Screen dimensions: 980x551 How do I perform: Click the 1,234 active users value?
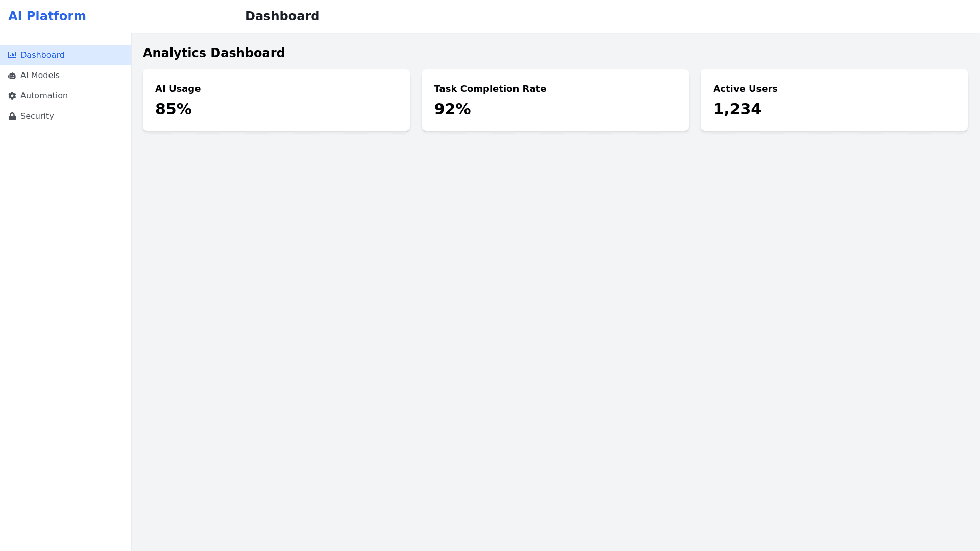[x=737, y=109]
